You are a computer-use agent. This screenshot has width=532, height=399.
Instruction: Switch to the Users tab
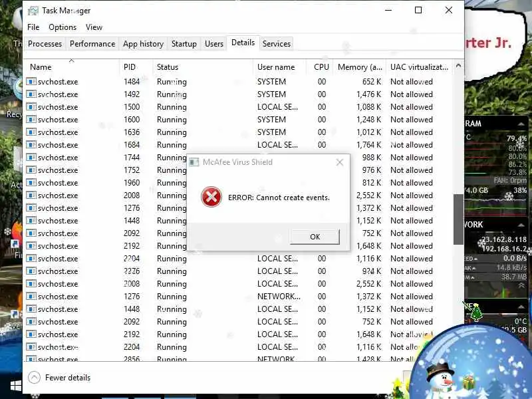point(214,44)
